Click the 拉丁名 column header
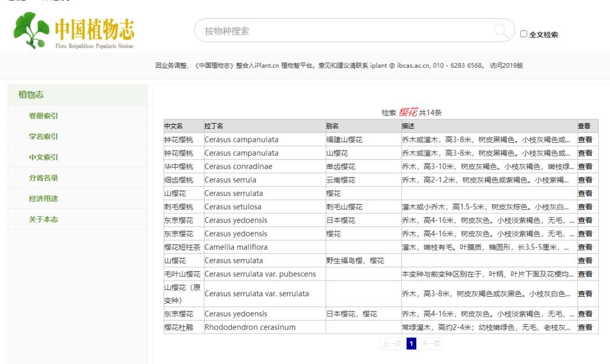 tap(213, 126)
